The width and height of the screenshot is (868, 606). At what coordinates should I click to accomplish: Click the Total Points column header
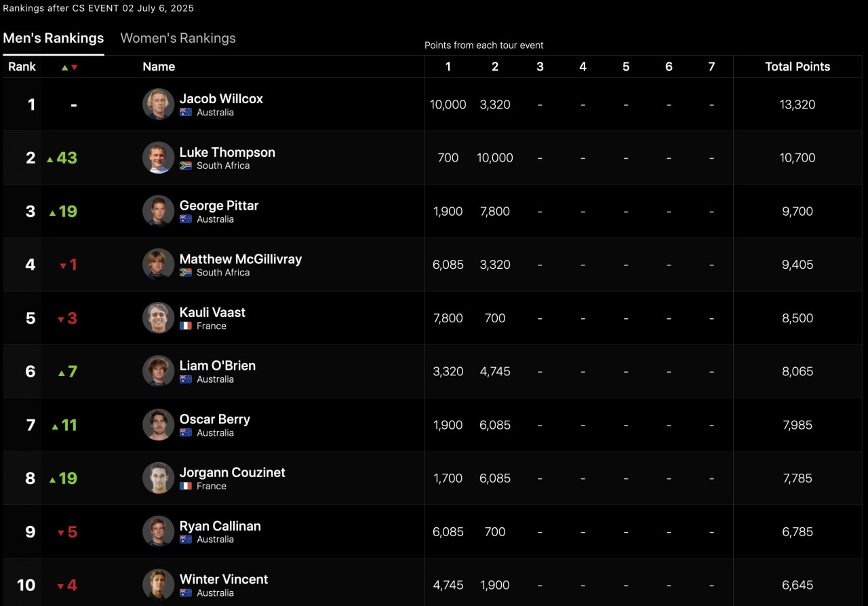[797, 67]
